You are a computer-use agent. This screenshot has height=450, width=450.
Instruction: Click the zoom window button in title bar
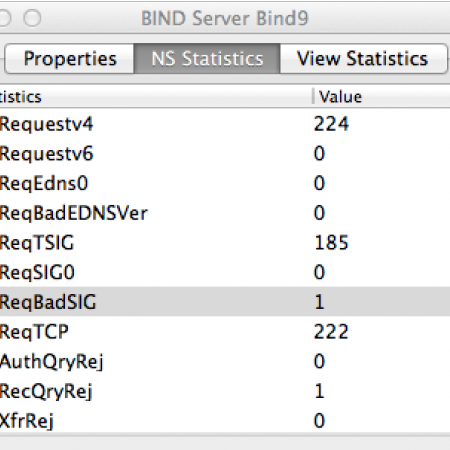[x=32, y=18]
